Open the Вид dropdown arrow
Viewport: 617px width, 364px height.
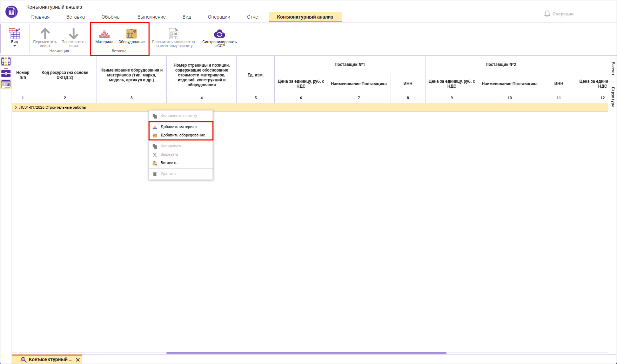[15, 46]
